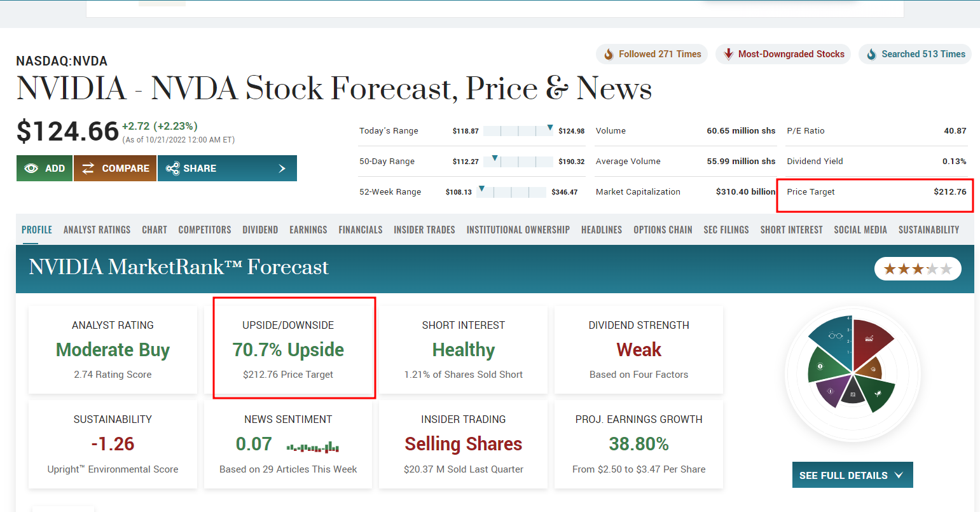The width and height of the screenshot is (980, 512).
Task: Open the Short Interest Healthy card
Action: coord(464,350)
